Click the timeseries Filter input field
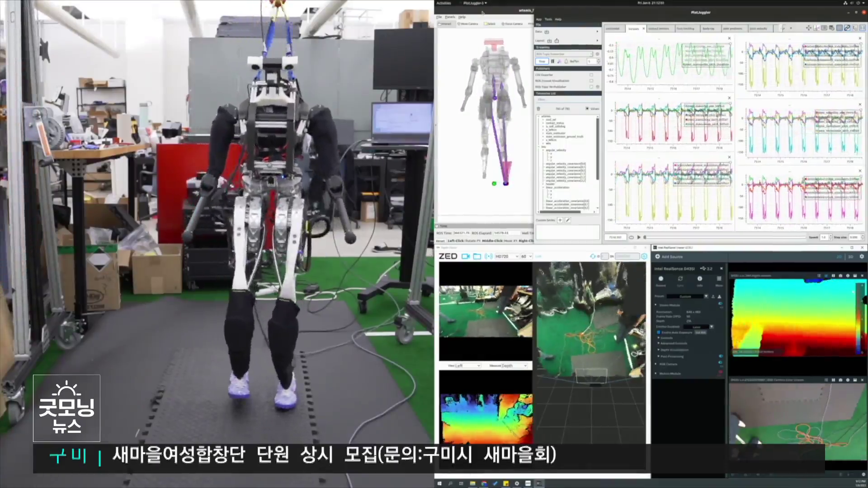868x488 pixels. tap(567, 100)
